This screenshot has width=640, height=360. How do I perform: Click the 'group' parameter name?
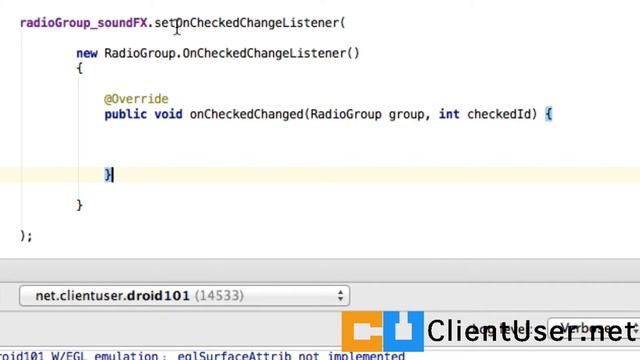(x=406, y=115)
